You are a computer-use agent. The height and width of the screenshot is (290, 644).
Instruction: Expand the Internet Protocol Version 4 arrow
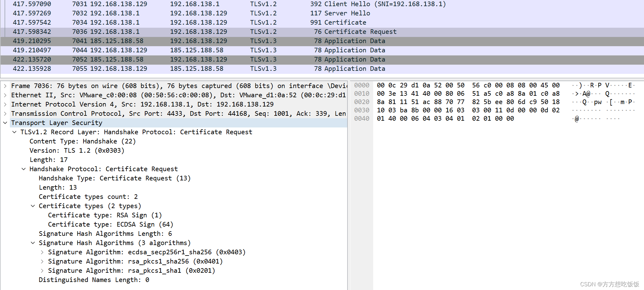tap(5, 104)
